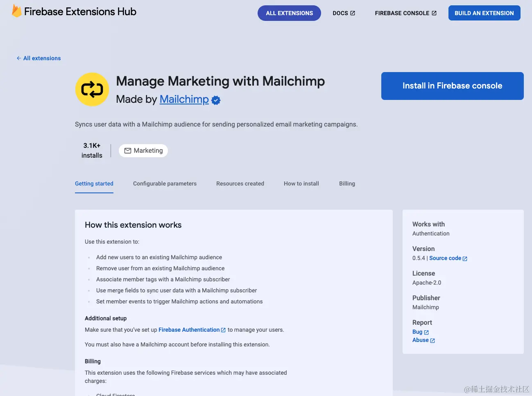Screen dimensions: 532x396
Task: Open the DOCS navigation link
Action: coord(344,13)
